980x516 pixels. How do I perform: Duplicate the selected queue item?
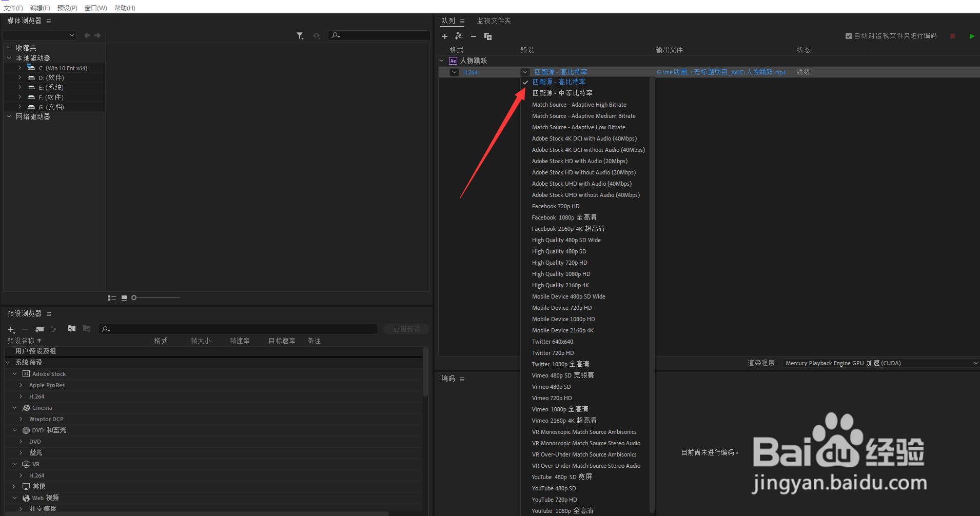(x=488, y=36)
